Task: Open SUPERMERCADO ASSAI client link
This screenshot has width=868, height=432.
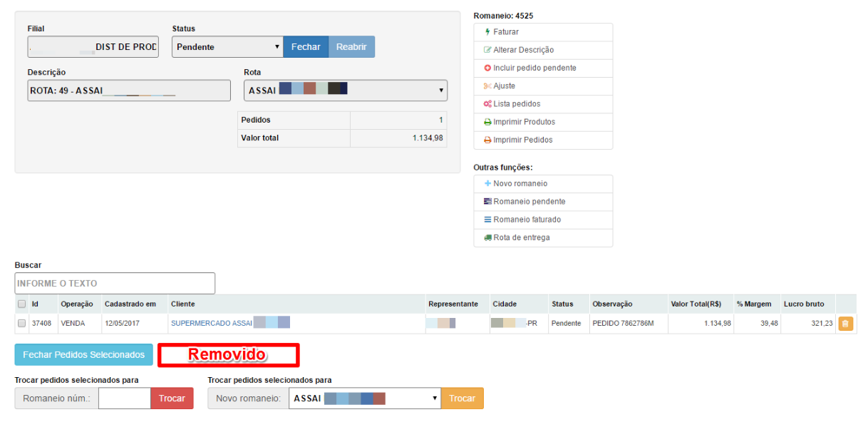Action: [x=212, y=324]
